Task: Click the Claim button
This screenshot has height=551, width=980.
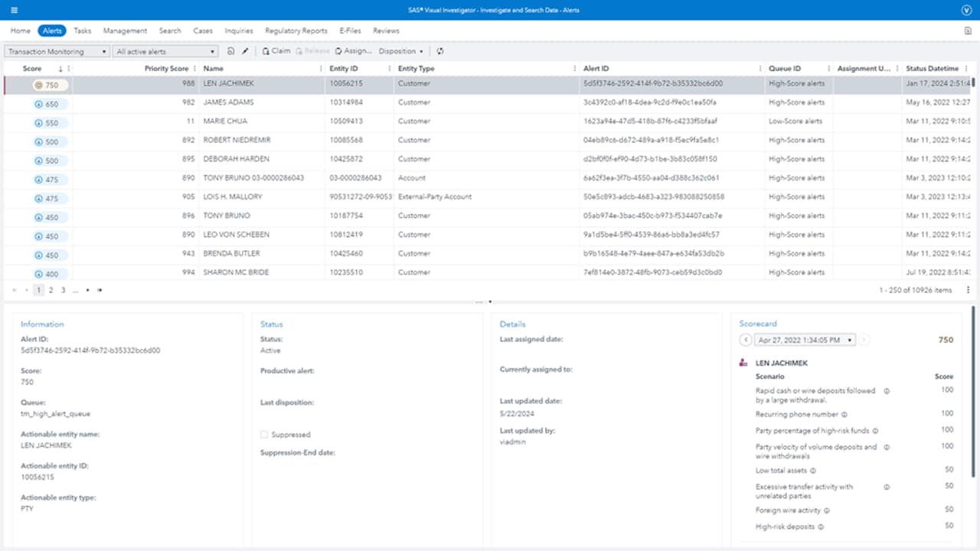Action: pyautogui.click(x=276, y=51)
